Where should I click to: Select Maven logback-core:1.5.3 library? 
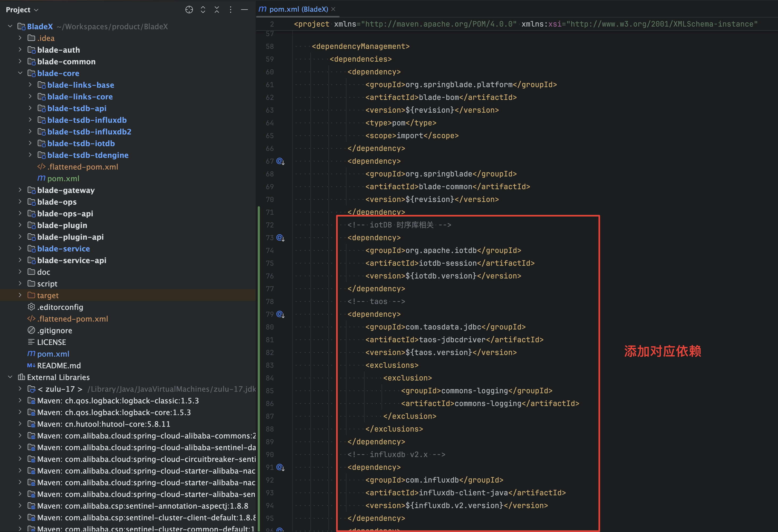point(114,412)
